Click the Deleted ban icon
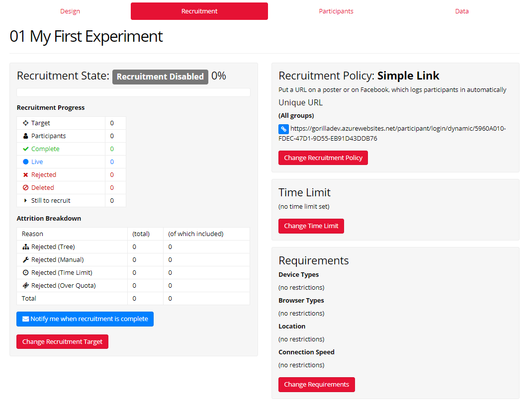This screenshot has height=407, width=532. [x=26, y=187]
